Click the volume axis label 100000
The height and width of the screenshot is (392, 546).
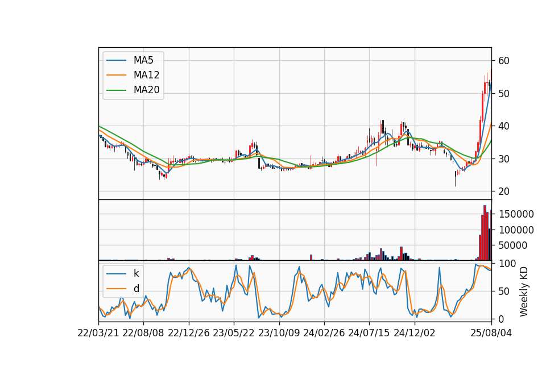pyautogui.click(x=516, y=230)
